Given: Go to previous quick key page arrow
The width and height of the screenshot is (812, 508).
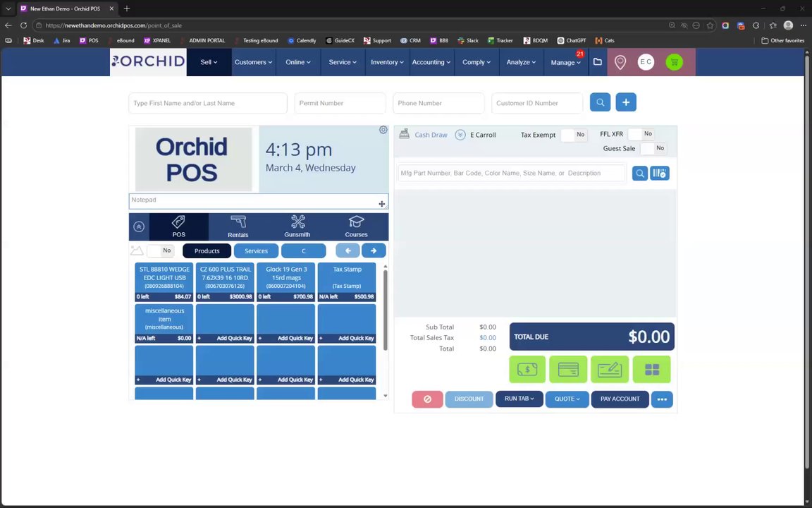Looking at the screenshot, I should (347, 251).
